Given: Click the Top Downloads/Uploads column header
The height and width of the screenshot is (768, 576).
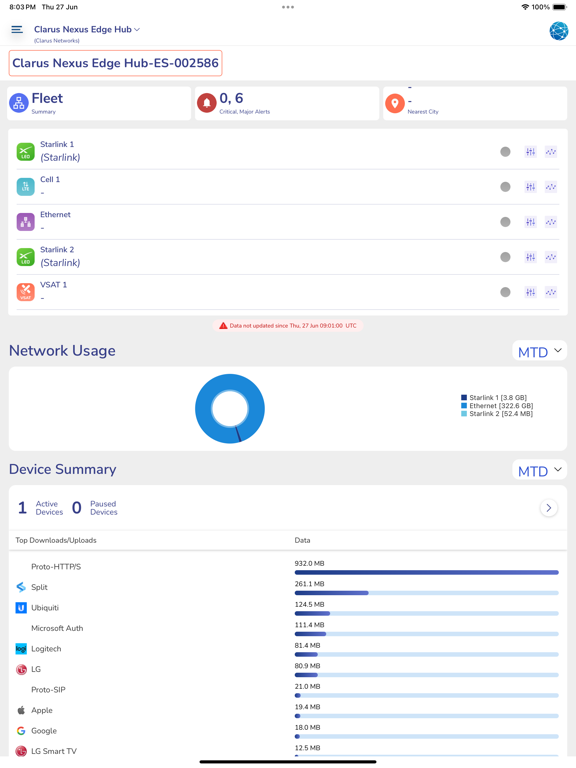Looking at the screenshot, I should coord(56,540).
